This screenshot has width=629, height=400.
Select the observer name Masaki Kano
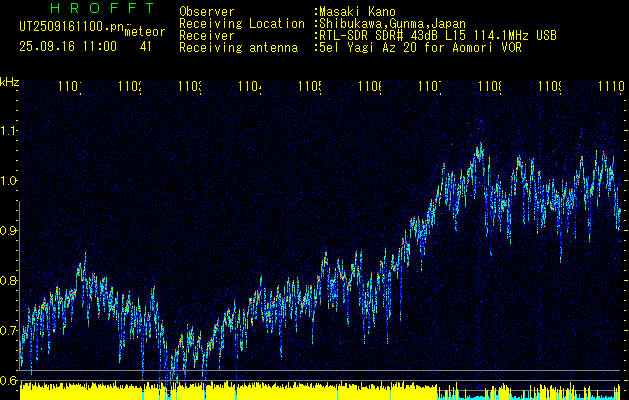pos(358,12)
